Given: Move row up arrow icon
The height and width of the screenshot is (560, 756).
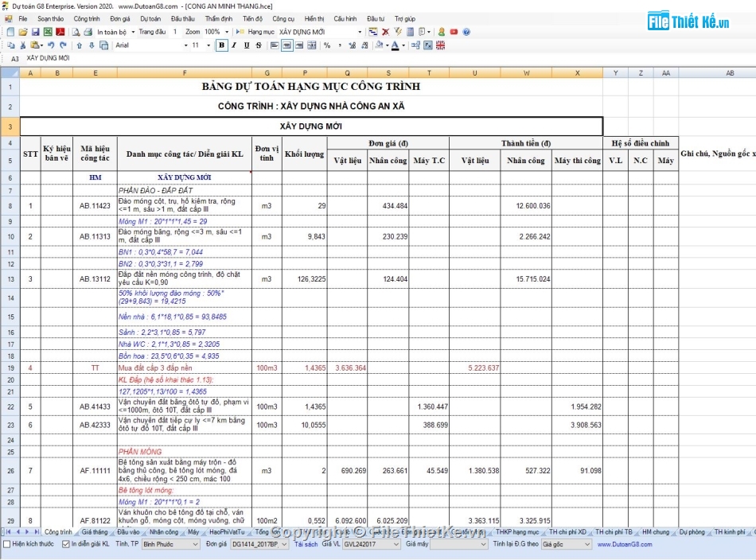Looking at the screenshot, I should (79, 45).
